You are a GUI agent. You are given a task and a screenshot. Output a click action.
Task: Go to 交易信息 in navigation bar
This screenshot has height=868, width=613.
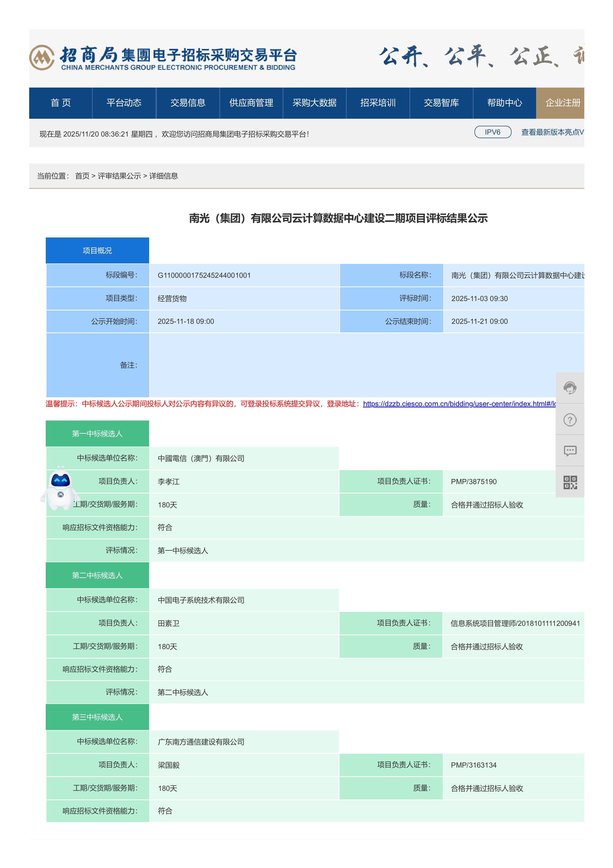click(188, 103)
